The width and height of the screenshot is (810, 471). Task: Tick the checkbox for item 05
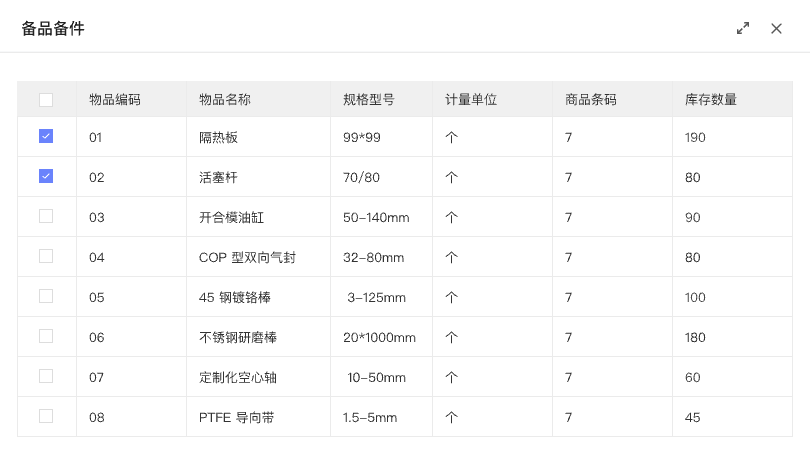tap(46, 296)
